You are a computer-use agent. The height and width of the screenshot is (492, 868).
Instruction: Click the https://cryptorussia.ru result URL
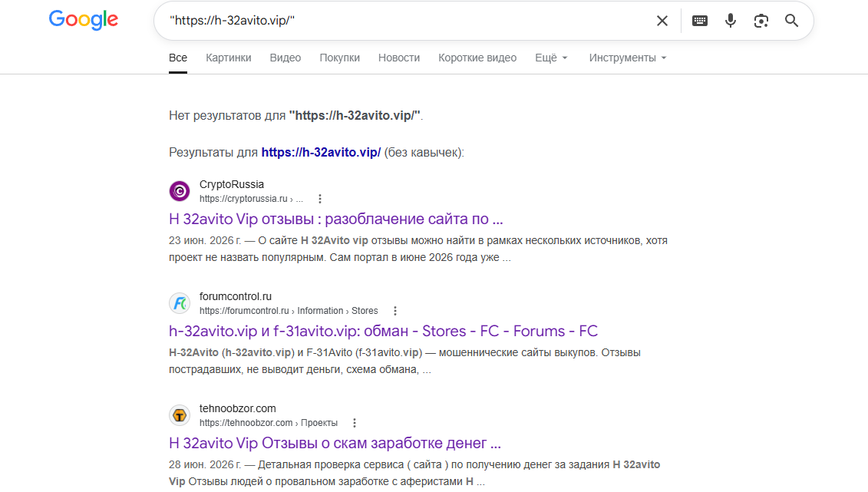[x=251, y=199]
